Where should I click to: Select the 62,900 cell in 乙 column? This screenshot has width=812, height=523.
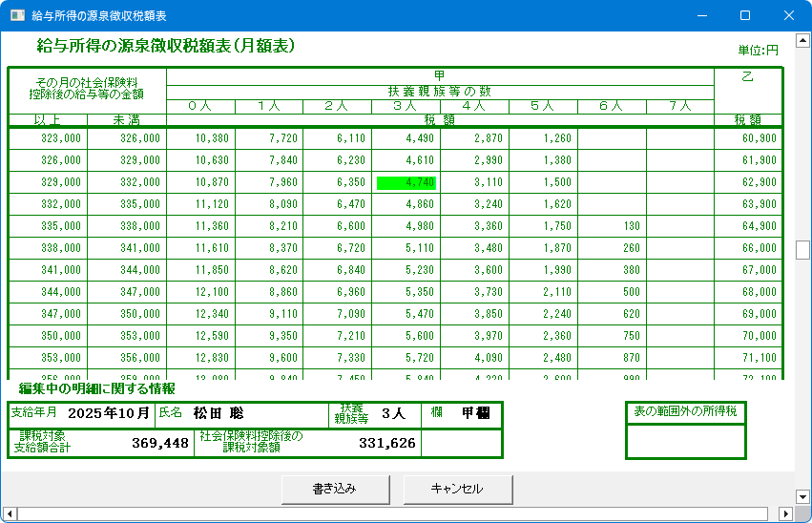pyautogui.click(x=748, y=182)
